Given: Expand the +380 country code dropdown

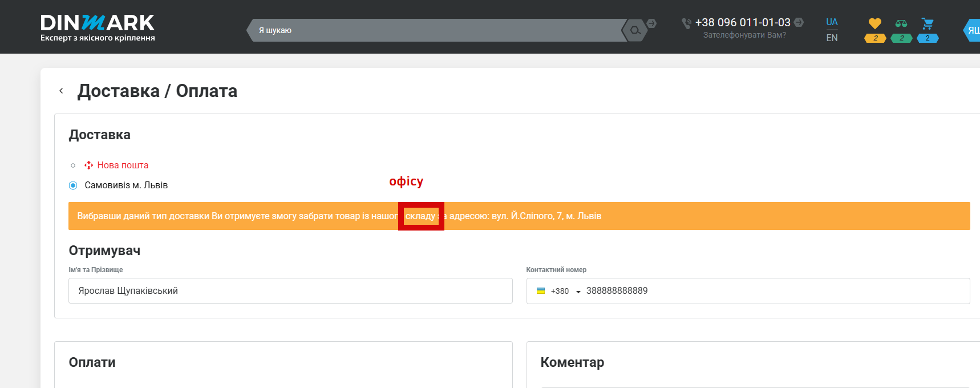Looking at the screenshot, I should [565, 291].
